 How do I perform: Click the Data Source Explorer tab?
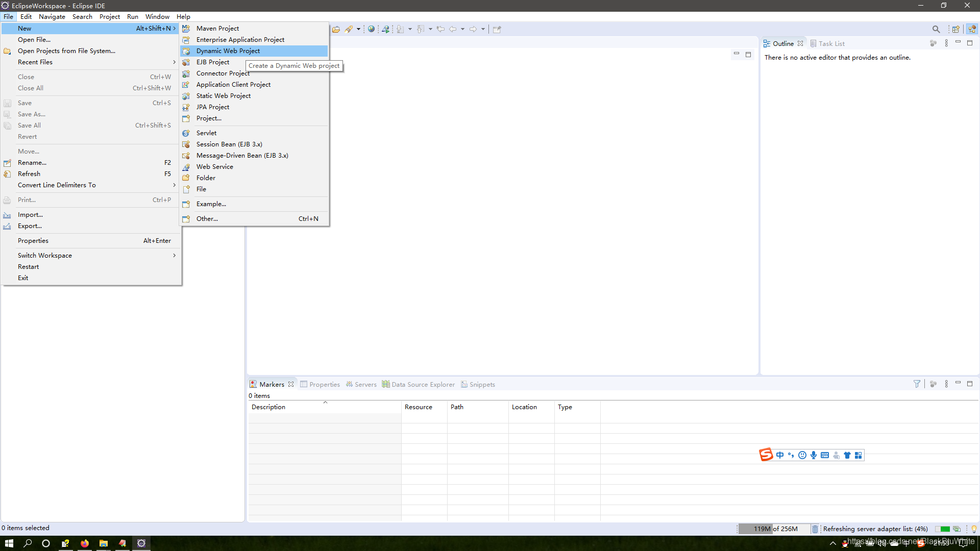422,384
